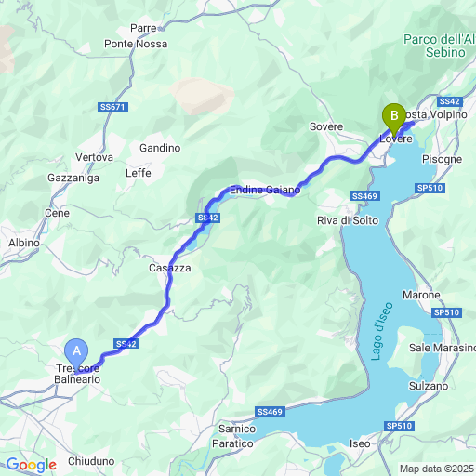Click the SS469 shield near Sarnico
The image size is (476, 476).
pos(270,412)
